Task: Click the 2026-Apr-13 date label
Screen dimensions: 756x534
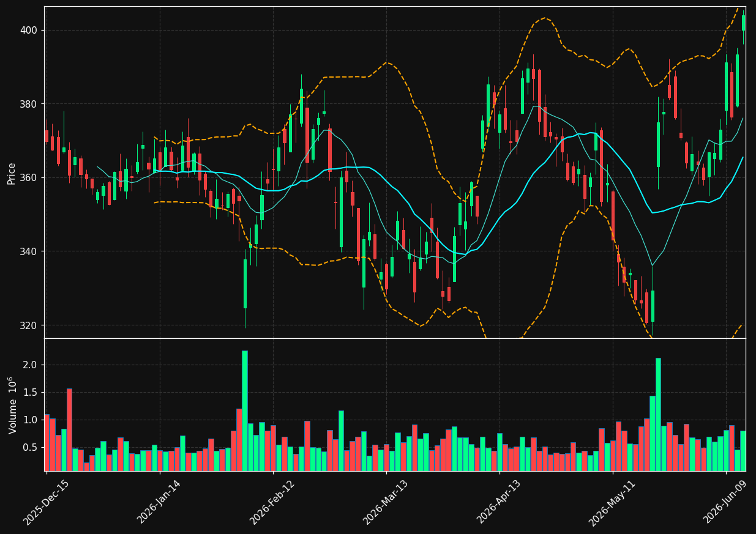Action: [x=499, y=502]
